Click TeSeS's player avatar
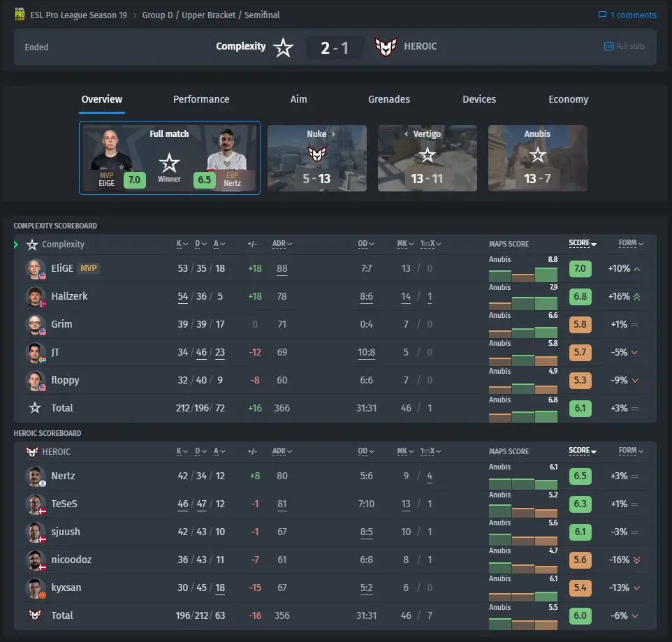The image size is (672, 642). (x=35, y=504)
